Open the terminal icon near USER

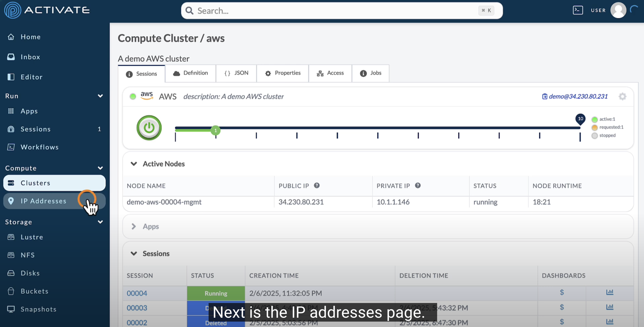pos(578,10)
